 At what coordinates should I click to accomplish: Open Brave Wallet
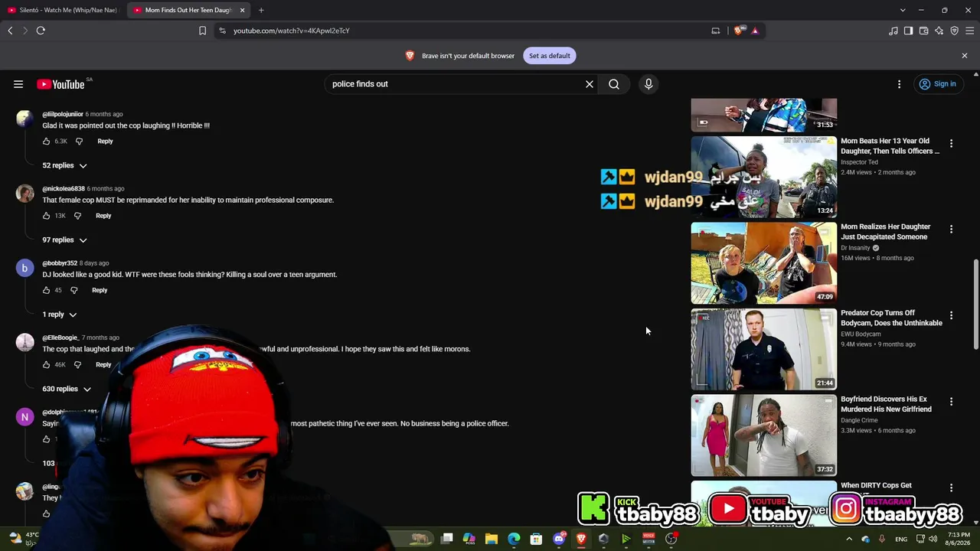(924, 31)
